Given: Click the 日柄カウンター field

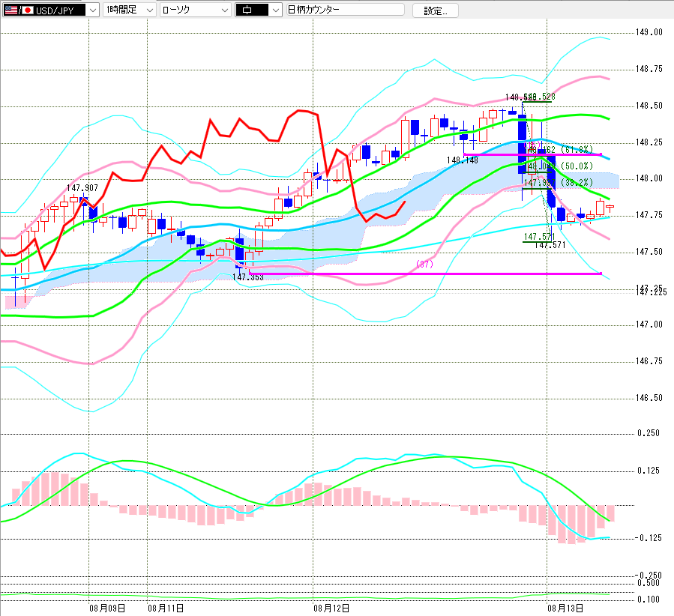Looking at the screenshot, I should (346, 10).
